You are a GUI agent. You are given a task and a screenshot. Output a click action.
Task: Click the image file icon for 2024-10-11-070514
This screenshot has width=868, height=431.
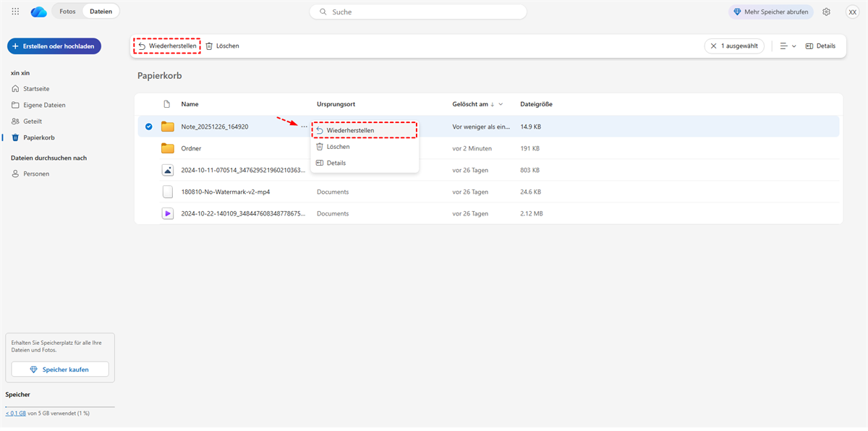point(168,170)
